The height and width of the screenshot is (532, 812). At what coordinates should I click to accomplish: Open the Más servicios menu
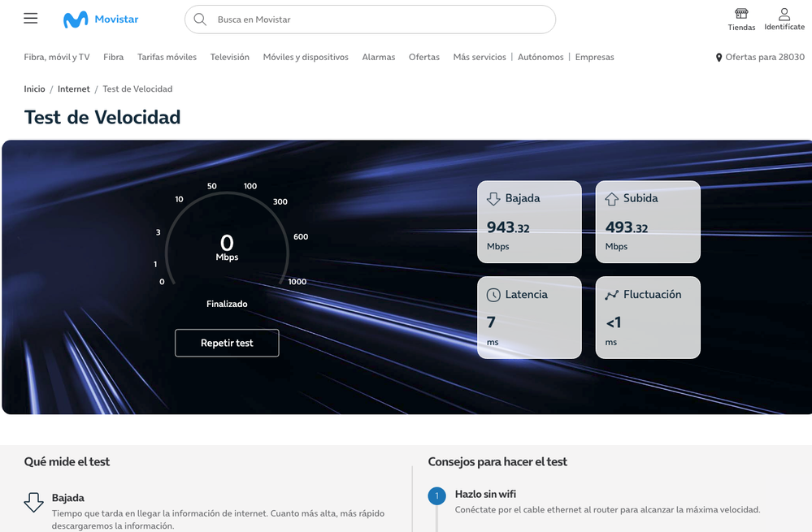click(480, 57)
